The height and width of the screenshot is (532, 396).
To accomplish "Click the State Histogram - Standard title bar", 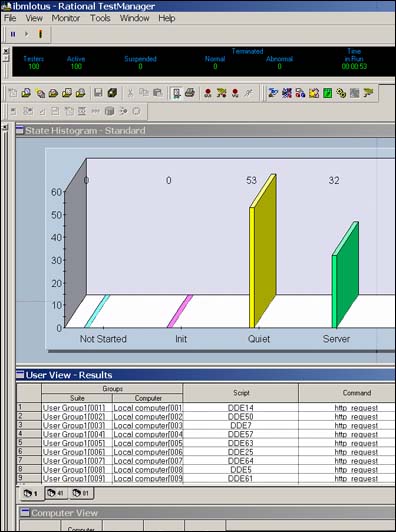I will [205, 130].
